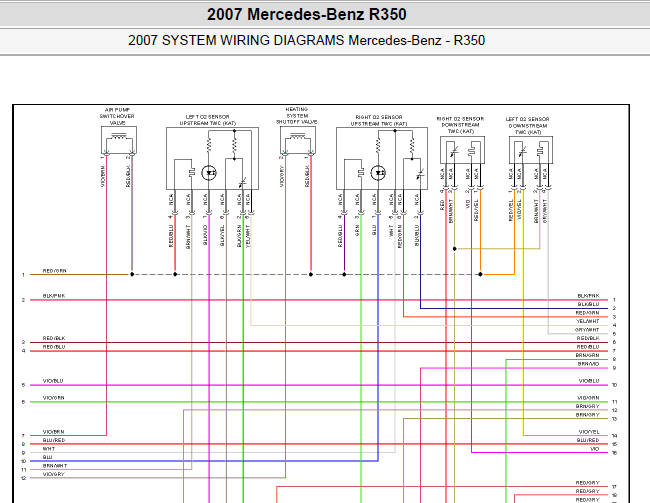Select 'RIGHT O2 SENSOR DOWNSTREAM TWC (KAT)' label
Screen dimensions: 650x503
click(x=460, y=125)
